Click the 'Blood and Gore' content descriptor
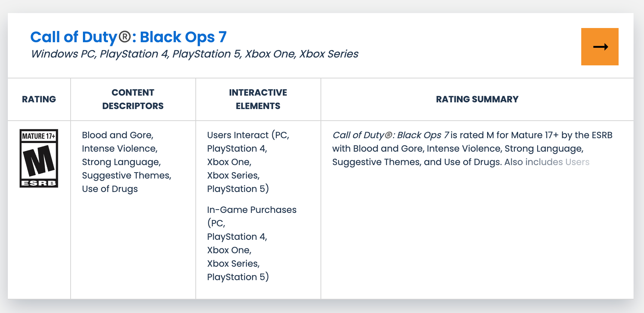 click(x=118, y=135)
